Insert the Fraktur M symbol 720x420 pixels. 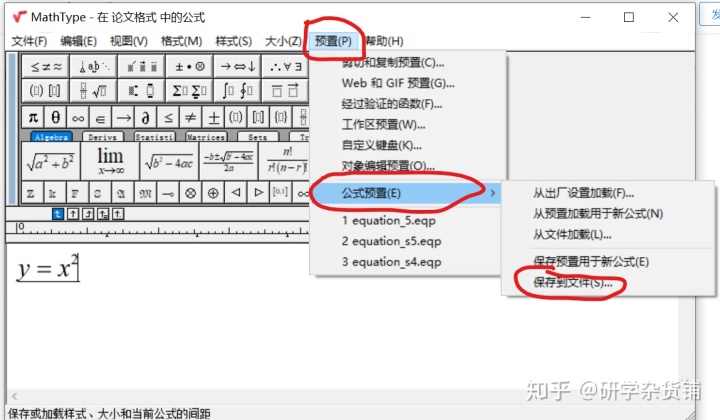[145, 193]
